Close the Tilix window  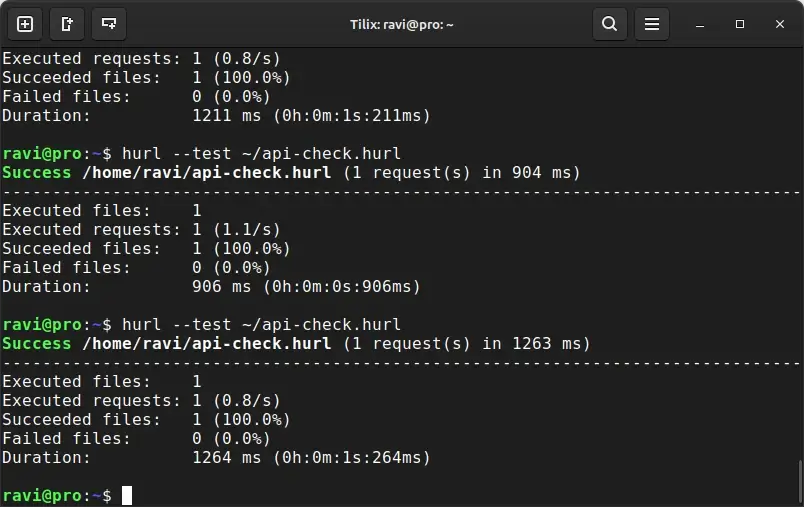(x=780, y=24)
